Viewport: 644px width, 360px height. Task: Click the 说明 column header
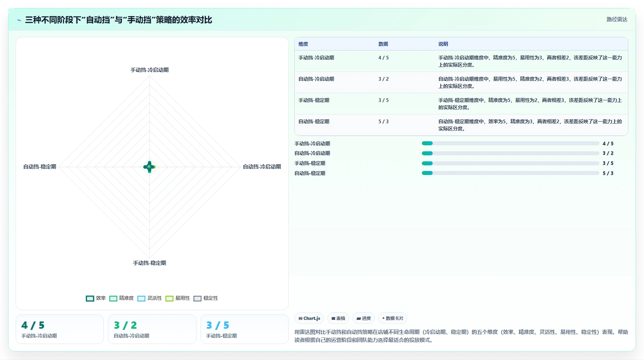coord(443,44)
